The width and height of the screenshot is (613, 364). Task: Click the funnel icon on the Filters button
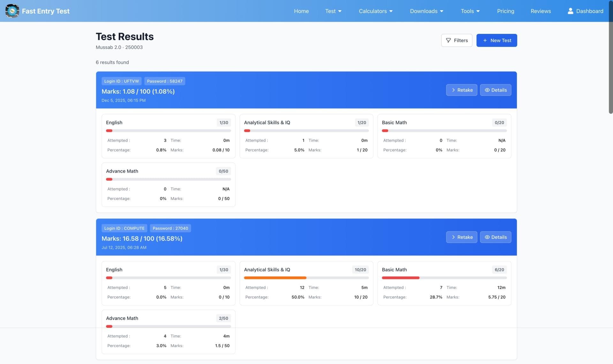click(x=449, y=40)
